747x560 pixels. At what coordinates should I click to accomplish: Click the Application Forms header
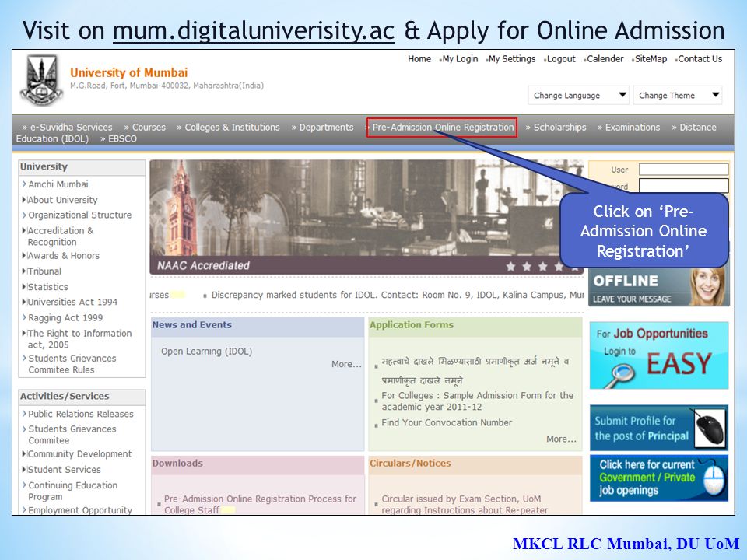click(412, 325)
